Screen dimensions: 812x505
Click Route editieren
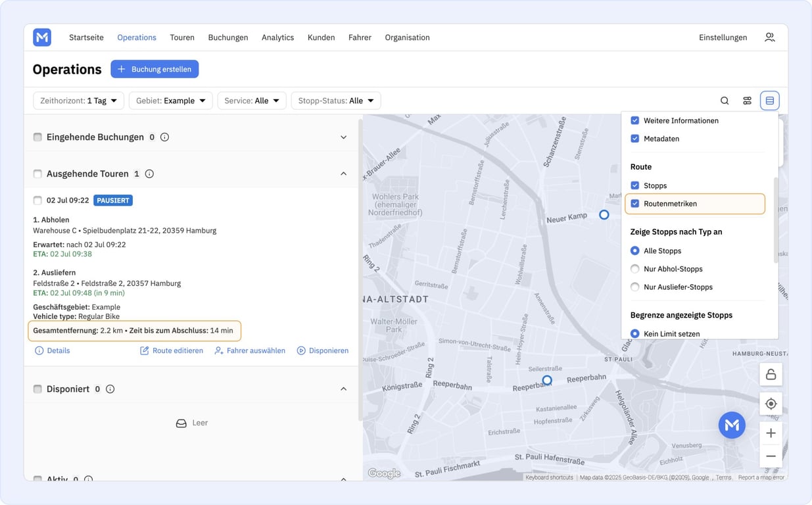pos(172,351)
